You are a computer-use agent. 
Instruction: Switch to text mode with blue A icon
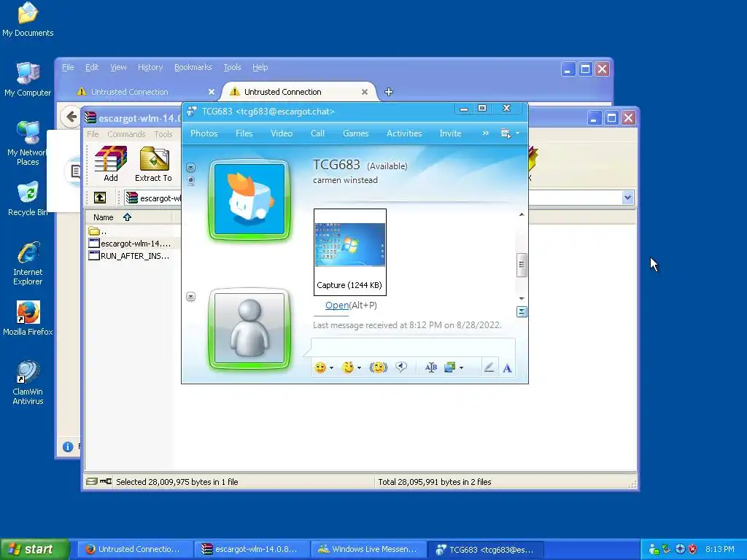507,368
